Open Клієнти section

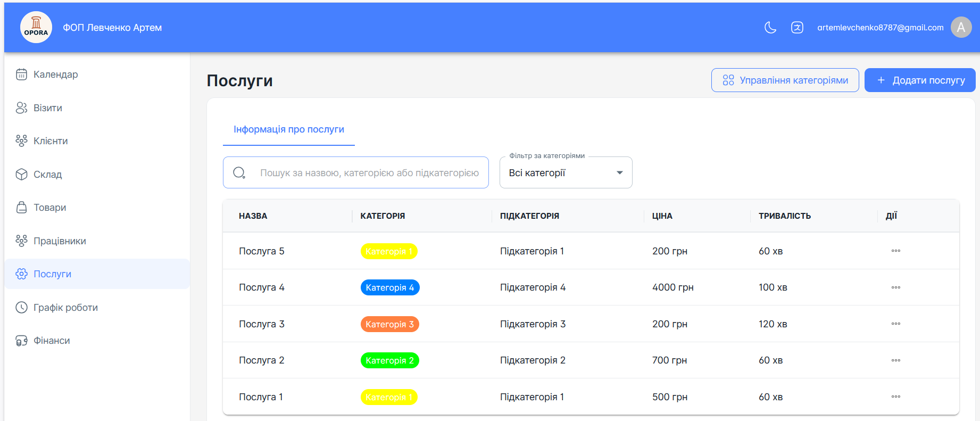[97, 141]
